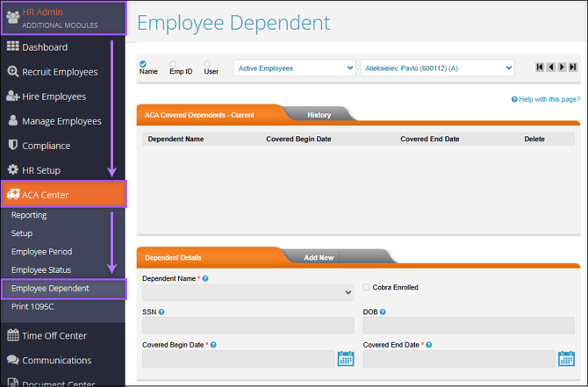Viewport: 588px width, 387px height.
Task: Click the HR Admin people icon
Action: click(13, 17)
